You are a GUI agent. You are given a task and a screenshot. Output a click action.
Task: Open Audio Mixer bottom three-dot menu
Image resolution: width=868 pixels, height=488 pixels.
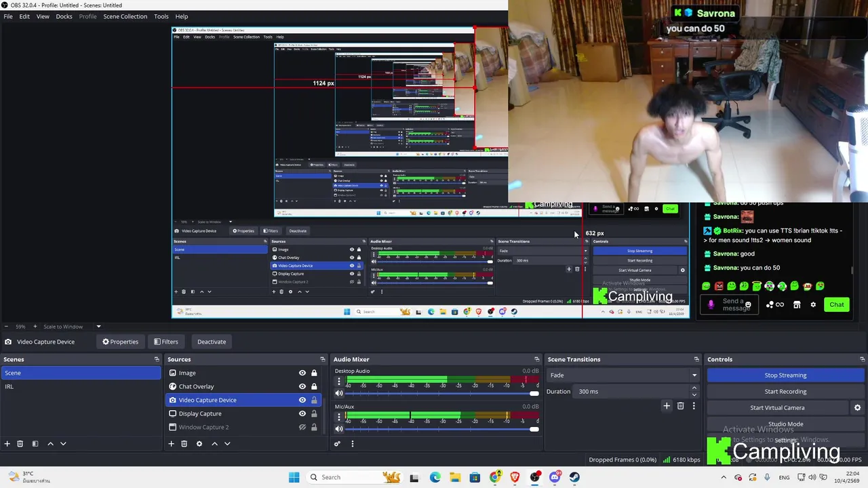(352, 444)
